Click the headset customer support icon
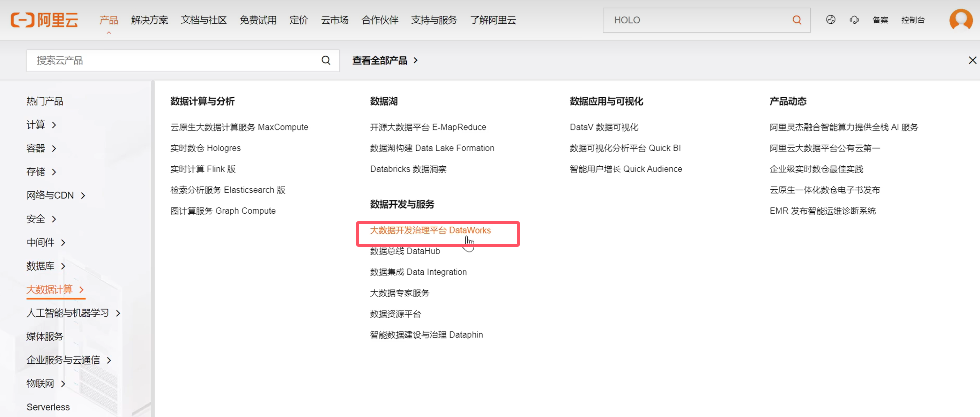 pos(854,20)
